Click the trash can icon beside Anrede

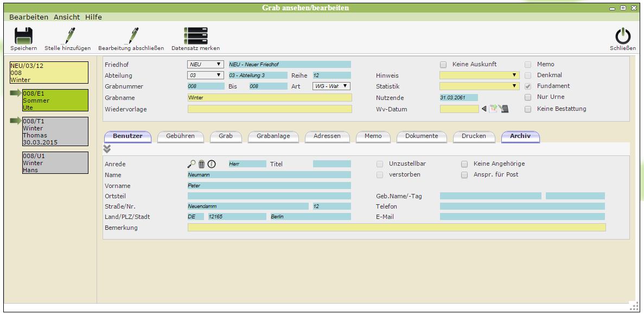pyautogui.click(x=201, y=164)
